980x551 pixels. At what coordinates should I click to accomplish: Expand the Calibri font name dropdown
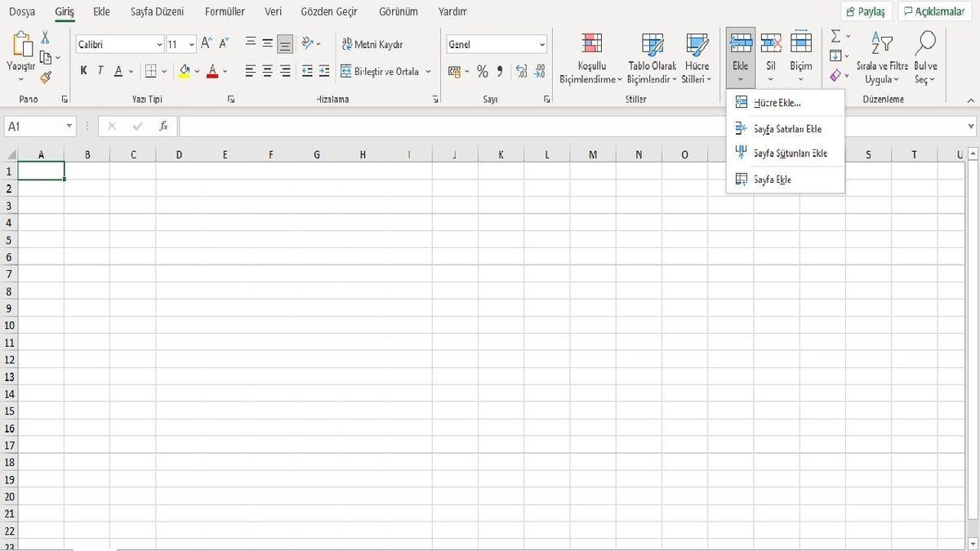click(158, 44)
